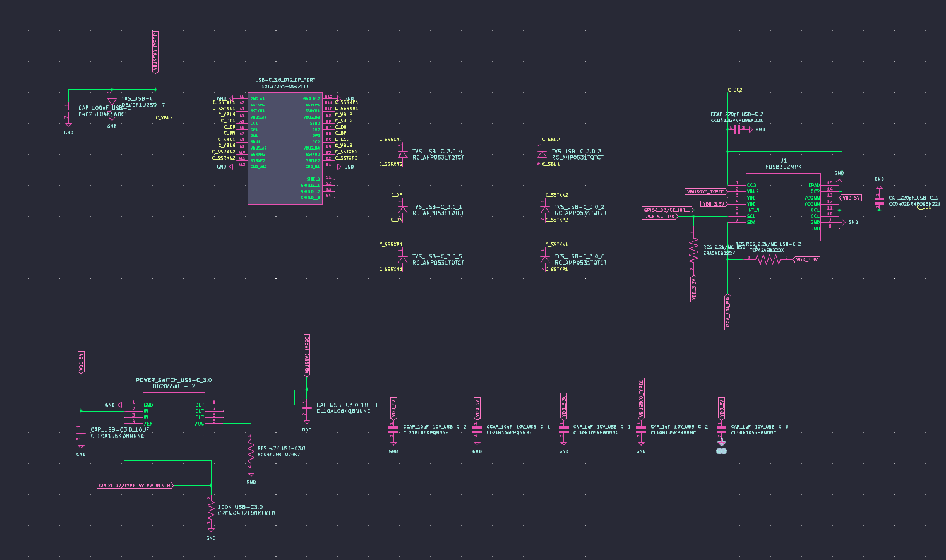The height and width of the screenshot is (560, 946).
Task: Click the C_VBUS net label under VBUS5V0_TYPEC
Action: click(164, 117)
